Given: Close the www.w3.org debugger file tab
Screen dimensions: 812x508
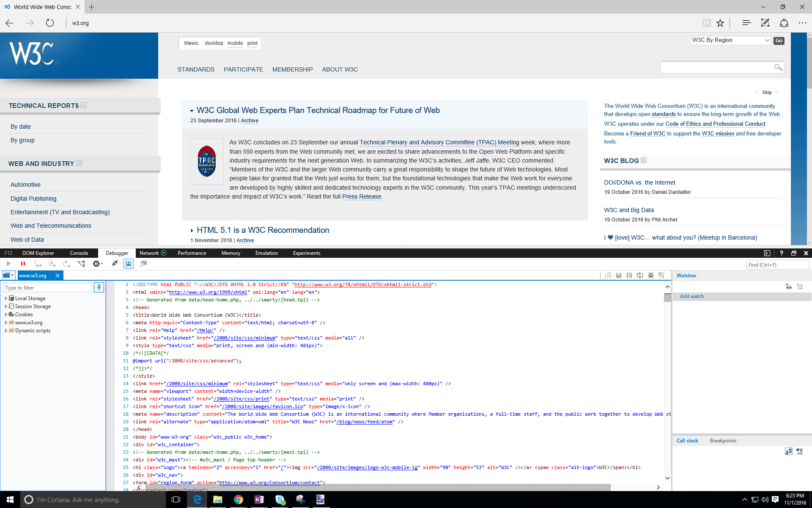Looking at the screenshot, I should (x=58, y=276).
